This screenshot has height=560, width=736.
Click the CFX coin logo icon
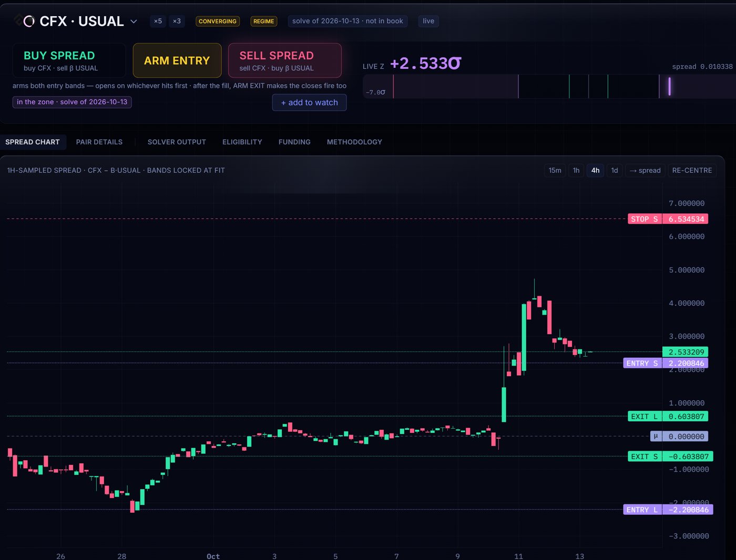point(29,21)
